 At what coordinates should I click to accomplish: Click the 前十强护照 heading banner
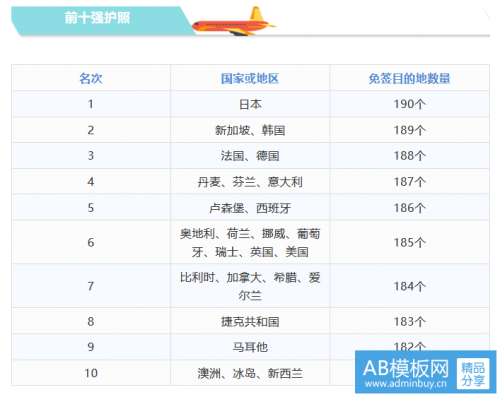(x=103, y=21)
